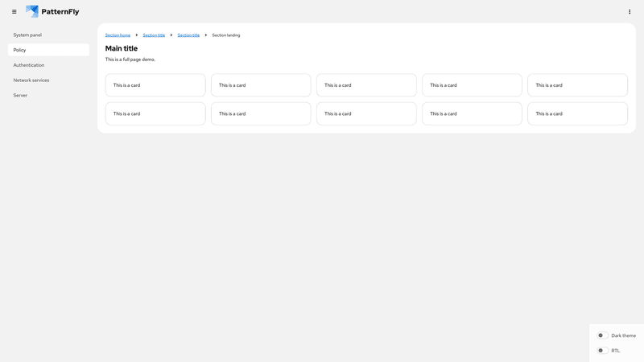Go to Authentication in sidebar
Viewport: 644px width, 362px height.
pos(48,65)
